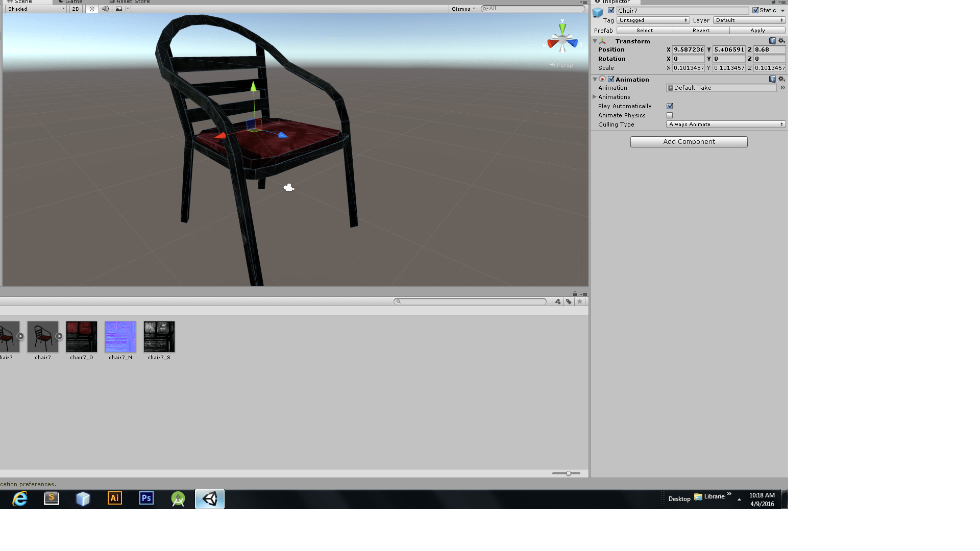Open the Culling Type dropdown

[x=725, y=124]
